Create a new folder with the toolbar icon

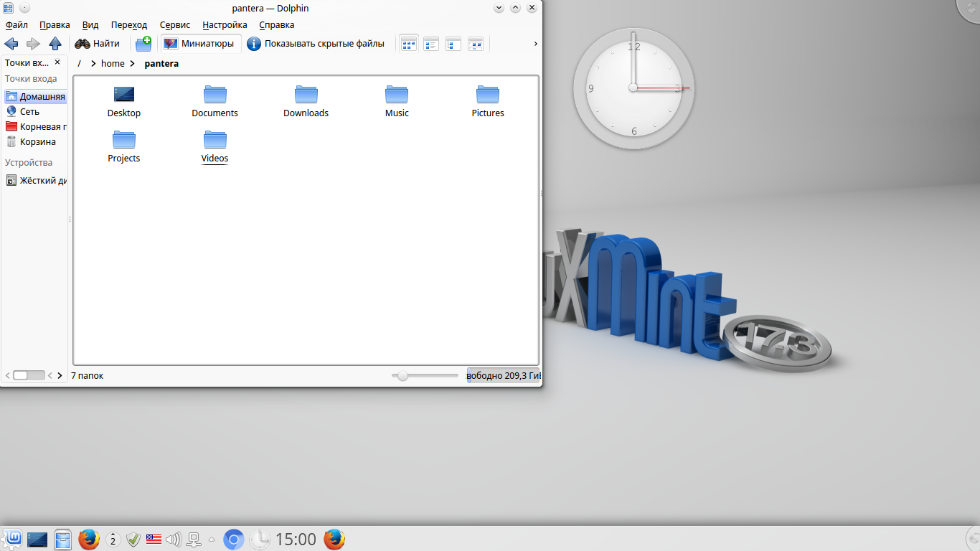pos(143,44)
